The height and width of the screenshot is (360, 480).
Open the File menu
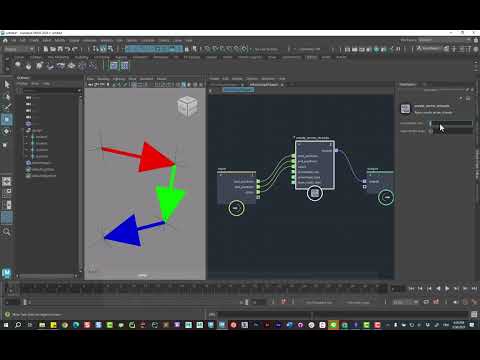pyautogui.click(x=13, y=40)
